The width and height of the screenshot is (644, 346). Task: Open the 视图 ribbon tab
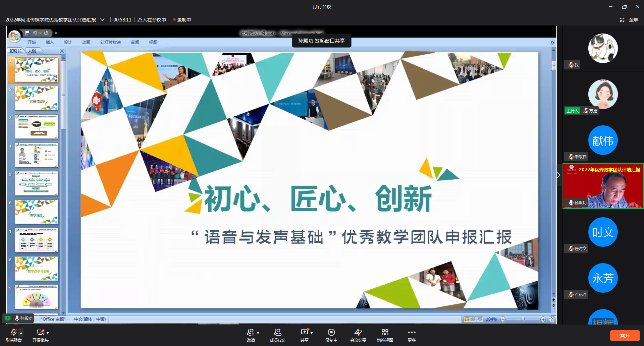[x=153, y=42]
